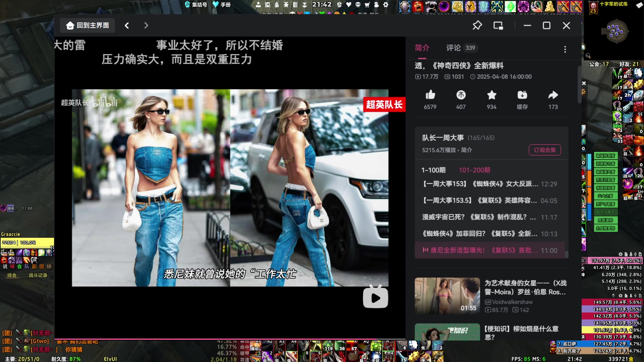Viewport: 644px width, 362px height.
Task: Open the heart icon in game micro menu
Action: (x=349, y=5)
